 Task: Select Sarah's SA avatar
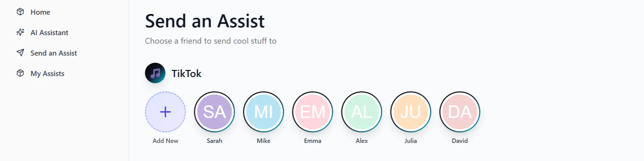pyautogui.click(x=214, y=112)
